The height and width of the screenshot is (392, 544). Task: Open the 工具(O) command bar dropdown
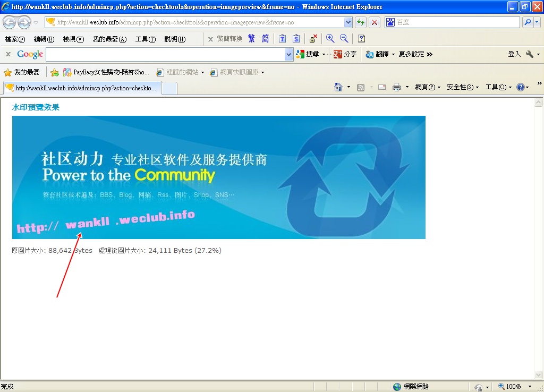[x=498, y=87]
